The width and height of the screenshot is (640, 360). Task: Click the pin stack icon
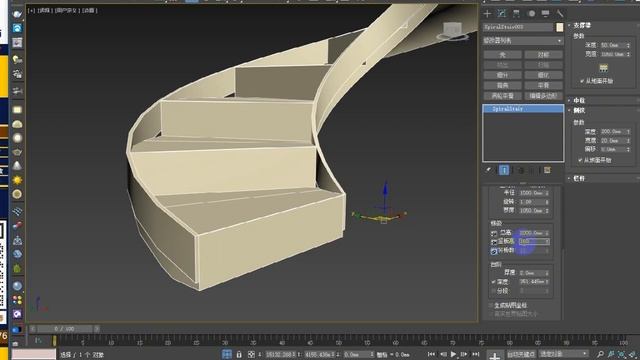[x=488, y=170]
